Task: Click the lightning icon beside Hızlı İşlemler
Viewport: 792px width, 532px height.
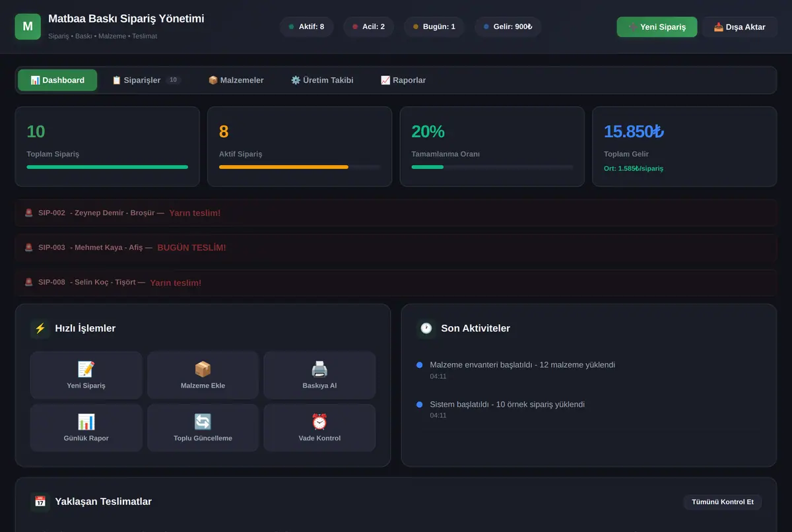Action: (x=40, y=328)
